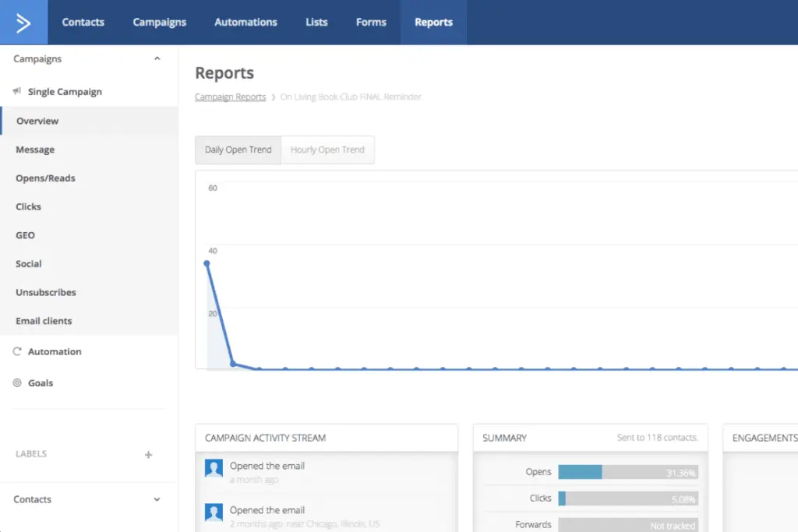Open the Campaigns top menu

tap(159, 23)
